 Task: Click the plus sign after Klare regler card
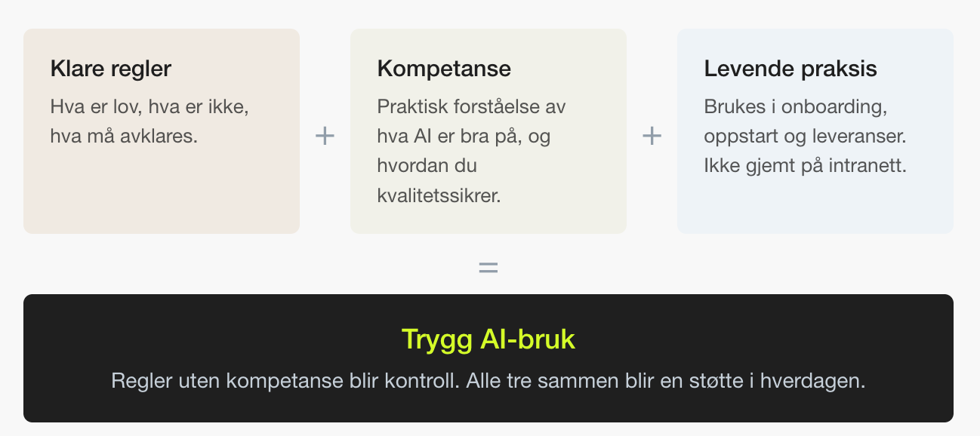[325, 137]
